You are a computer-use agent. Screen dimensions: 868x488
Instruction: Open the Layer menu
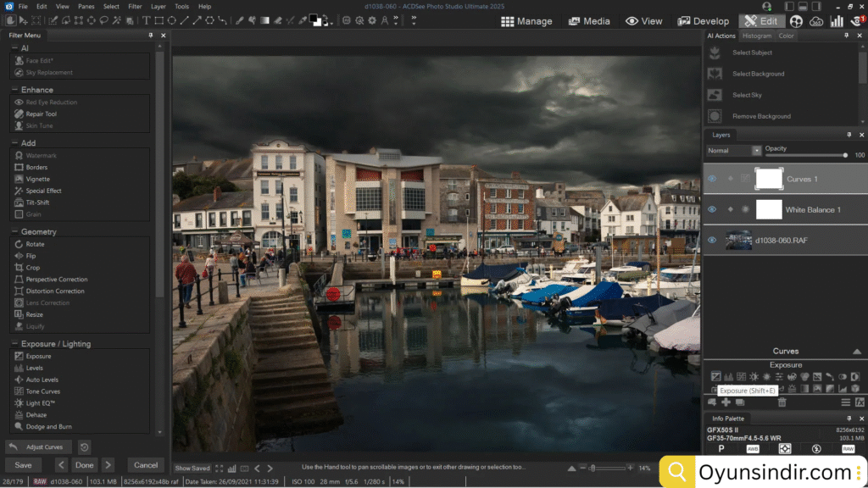158,6
